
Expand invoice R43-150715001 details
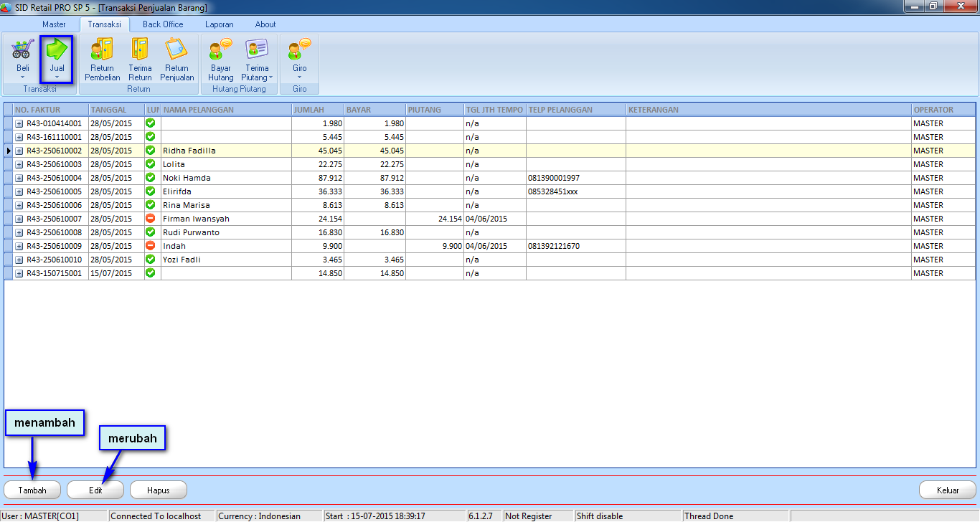[x=19, y=273]
